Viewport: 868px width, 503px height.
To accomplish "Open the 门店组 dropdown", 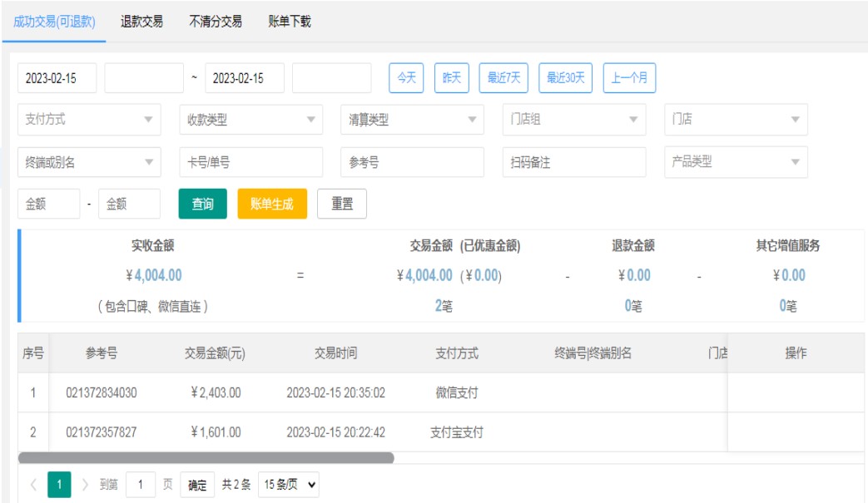I will [x=573, y=120].
